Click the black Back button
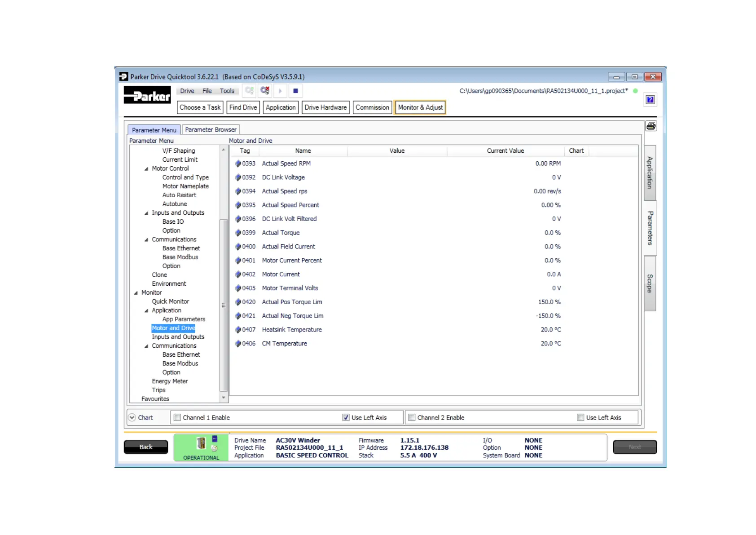The image size is (756, 535). (146, 447)
